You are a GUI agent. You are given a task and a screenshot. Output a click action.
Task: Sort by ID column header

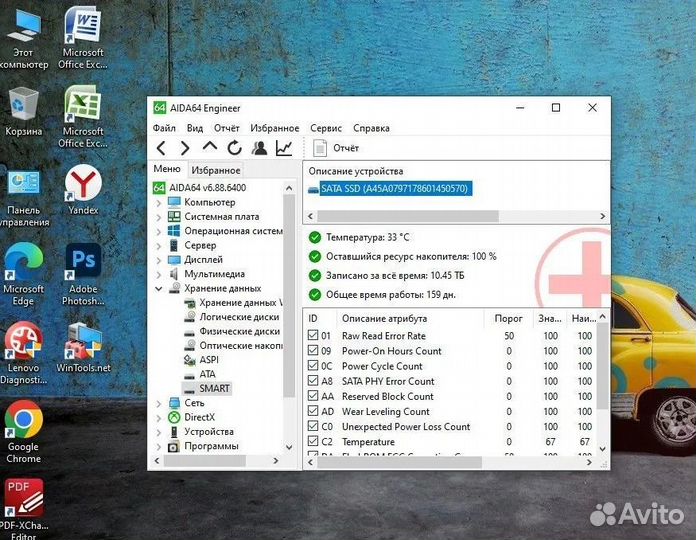[x=313, y=318]
